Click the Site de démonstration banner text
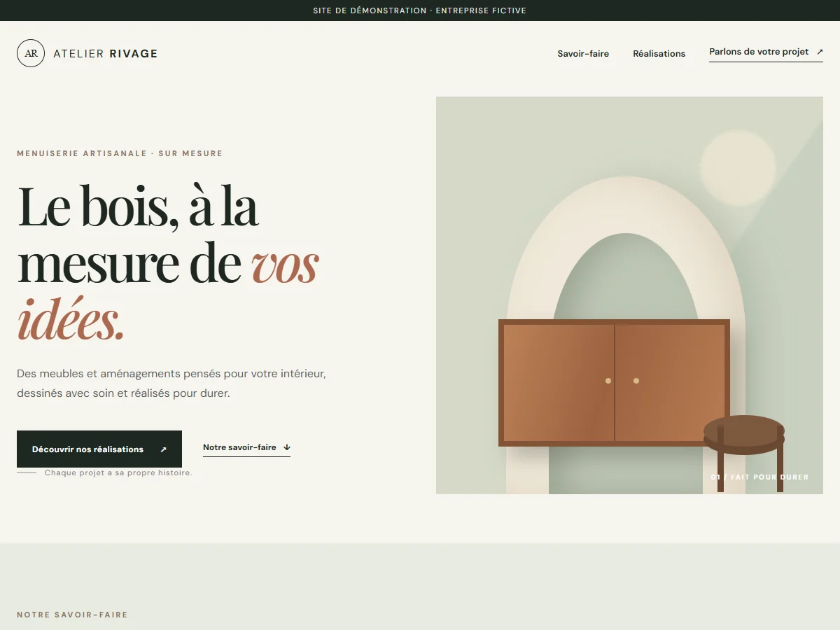 (x=420, y=10)
